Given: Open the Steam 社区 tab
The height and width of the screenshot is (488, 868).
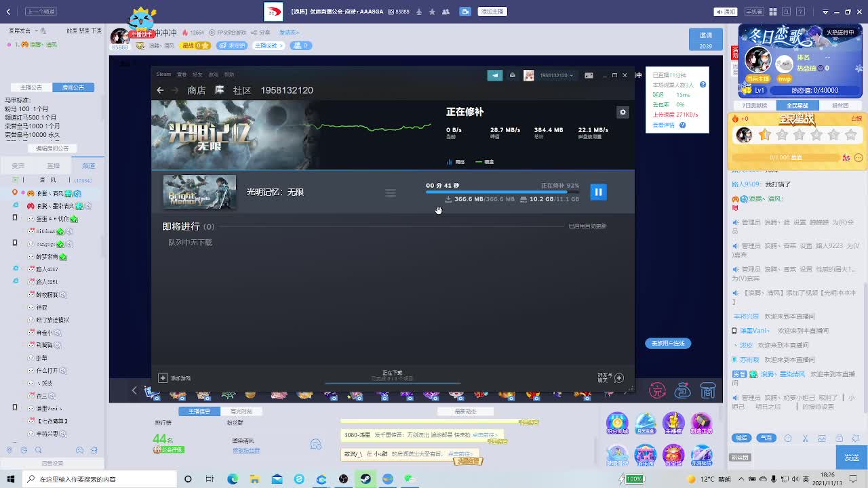Looking at the screenshot, I should (242, 90).
